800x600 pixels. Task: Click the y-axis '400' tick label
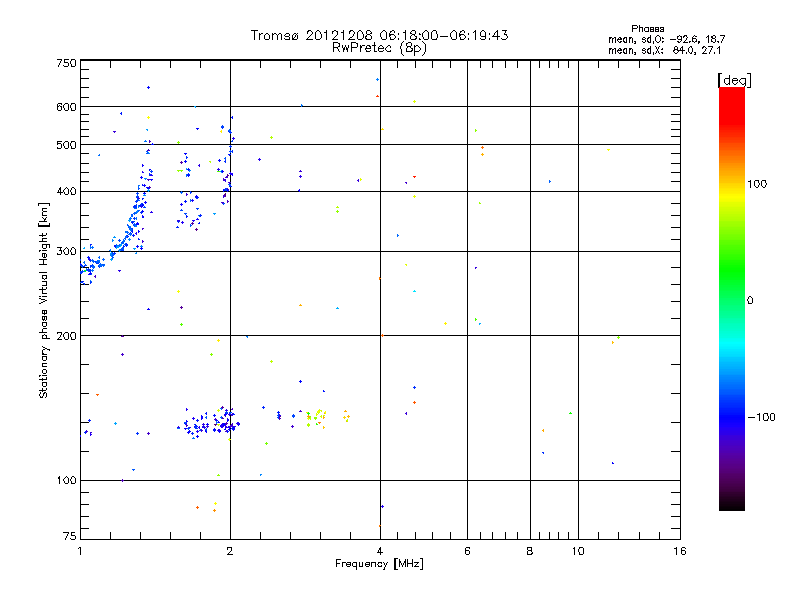click(x=66, y=191)
